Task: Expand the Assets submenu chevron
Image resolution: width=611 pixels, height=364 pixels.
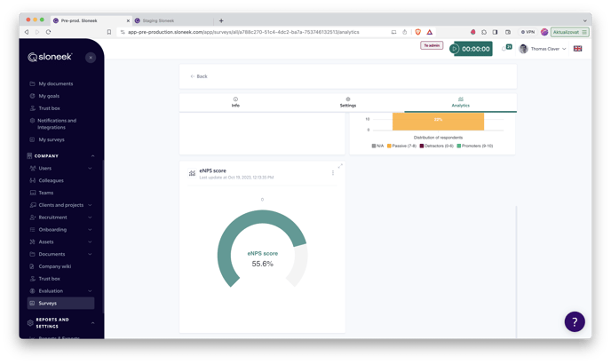Action: [90, 242]
